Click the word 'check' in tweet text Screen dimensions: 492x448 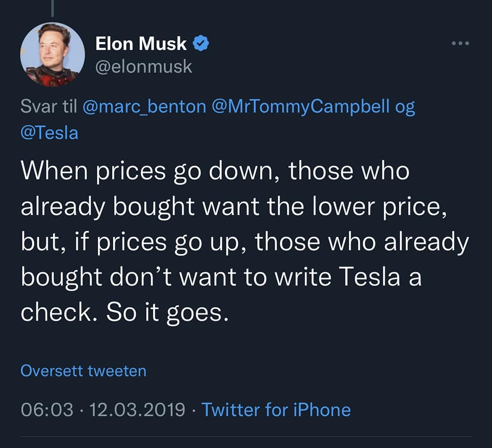click(56, 312)
